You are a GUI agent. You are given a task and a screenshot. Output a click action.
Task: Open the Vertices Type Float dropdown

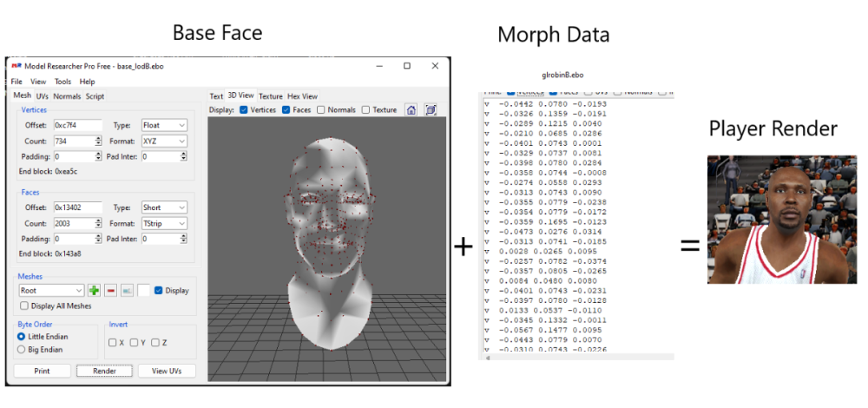pyautogui.click(x=164, y=125)
